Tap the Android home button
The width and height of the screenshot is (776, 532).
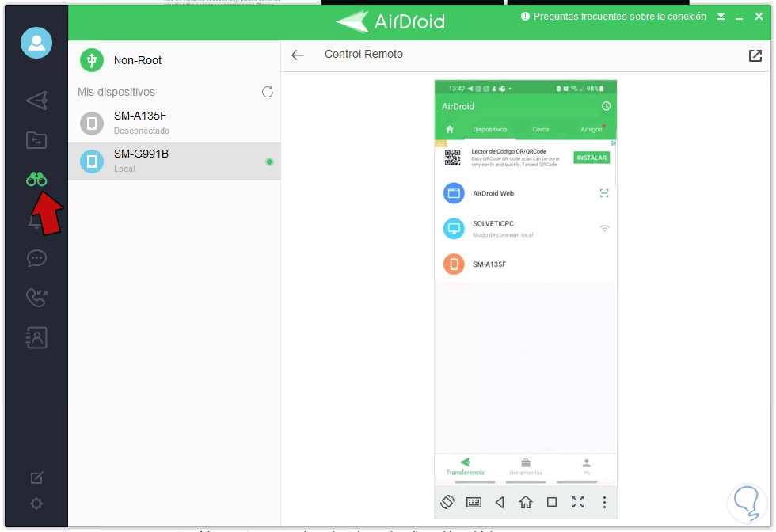click(526, 502)
